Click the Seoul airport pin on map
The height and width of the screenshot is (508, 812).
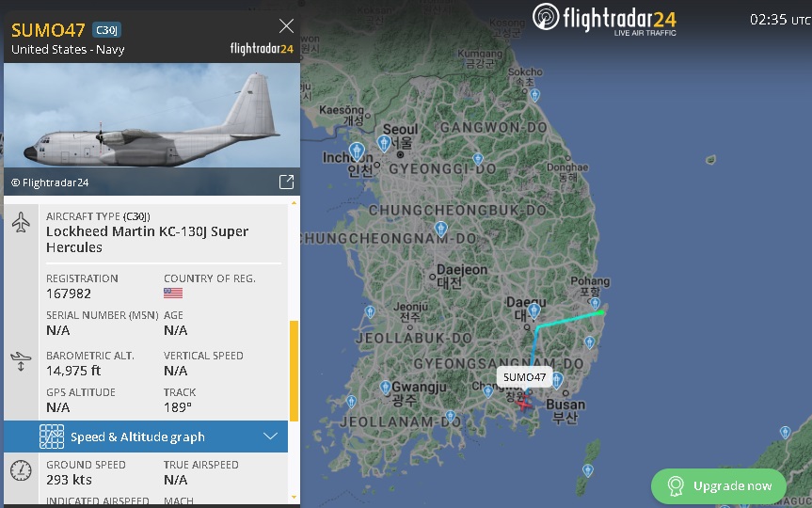(384, 143)
